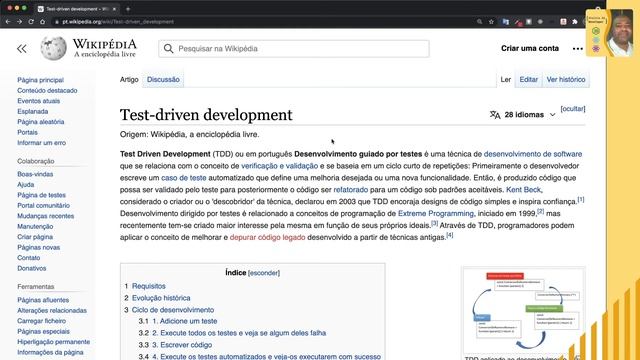Viewport: 640px width, 360px height.
Task: Click the zoom magnifier icon in address bar
Action: [x=480, y=22]
